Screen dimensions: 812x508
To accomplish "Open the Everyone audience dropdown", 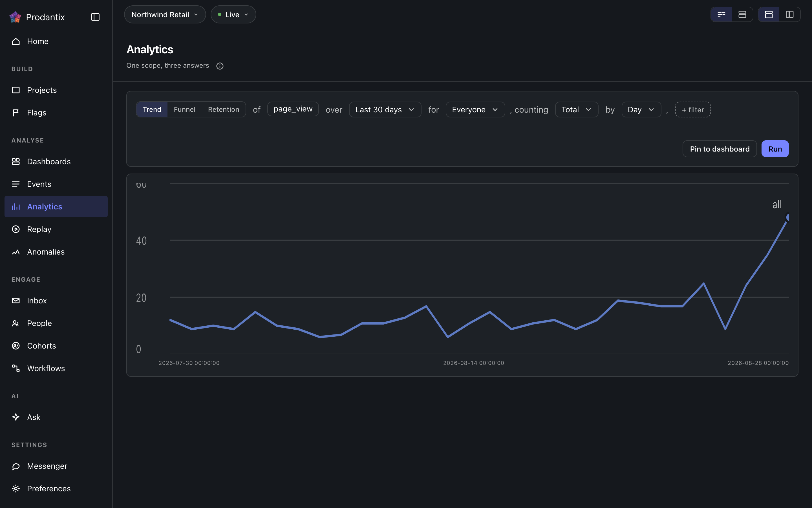I will click(475, 110).
